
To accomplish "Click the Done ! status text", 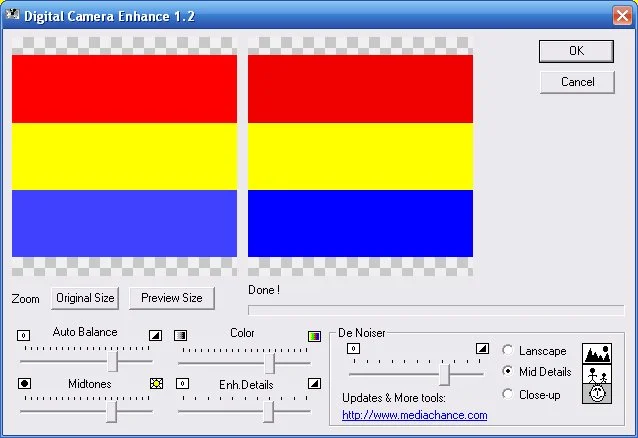I will coord(264,290).
